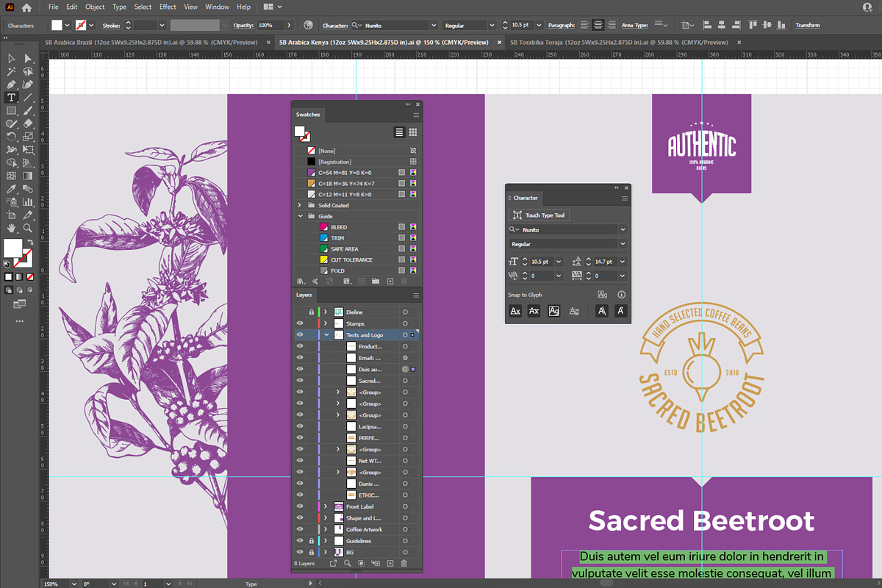882x588 pixels.
Task: Click Opacity label in control bar
Action: click(x=243, y=25)
